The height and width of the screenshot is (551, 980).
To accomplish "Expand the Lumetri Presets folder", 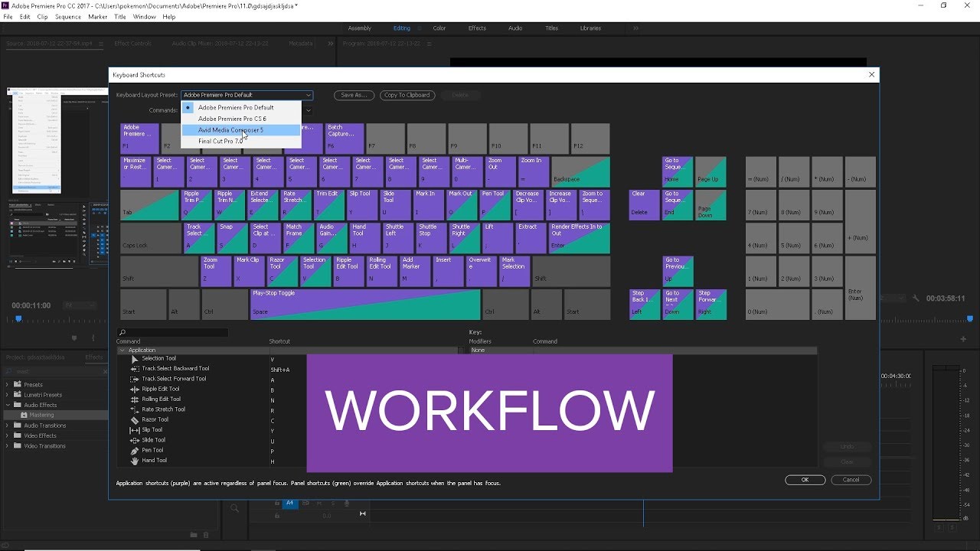I will [x=7, y=395].
